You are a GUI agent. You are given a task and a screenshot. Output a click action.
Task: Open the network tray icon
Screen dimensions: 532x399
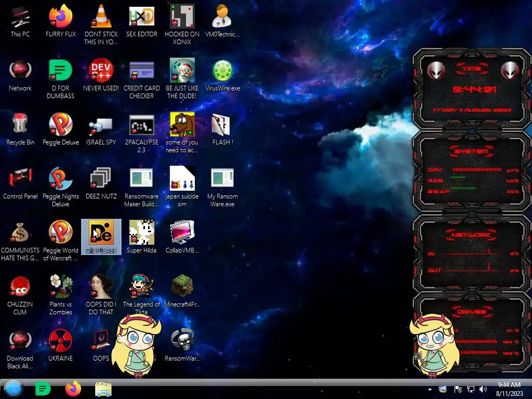coord(471,389)
